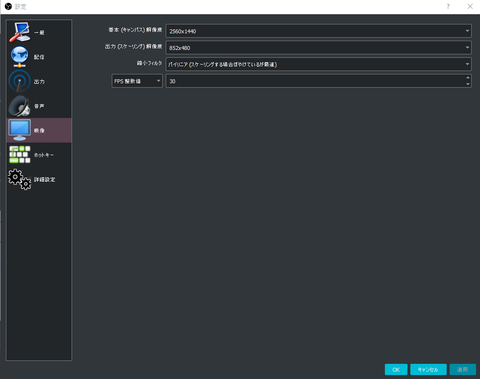Viewport: 480px width, 379px height.
Task: Select the Video (映像) monitor icon
Action: (19, 130)
